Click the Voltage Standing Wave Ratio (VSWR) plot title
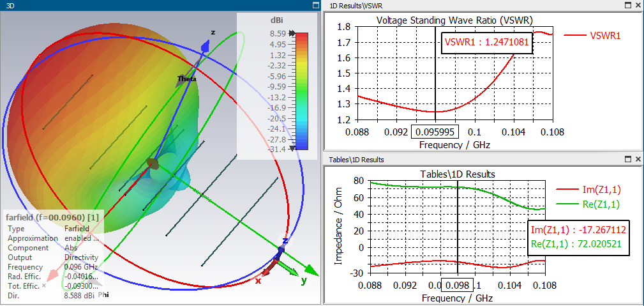644x306 pixels. tap(454, 20)
